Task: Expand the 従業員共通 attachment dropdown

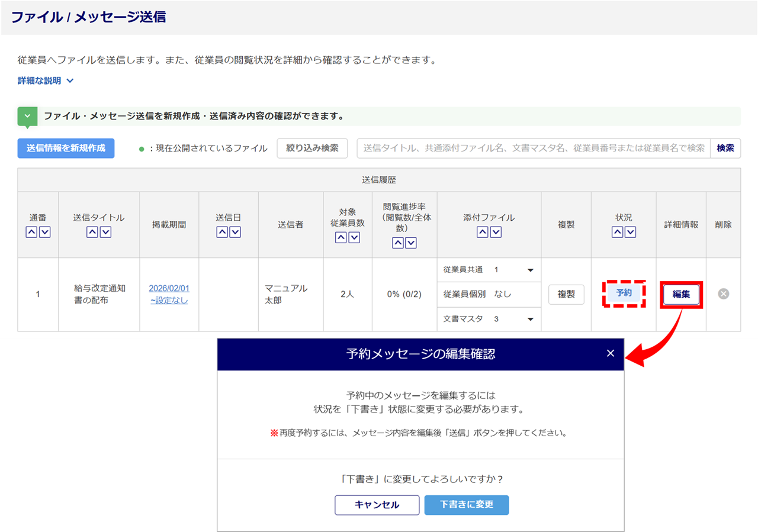Action: coord(530,270)
